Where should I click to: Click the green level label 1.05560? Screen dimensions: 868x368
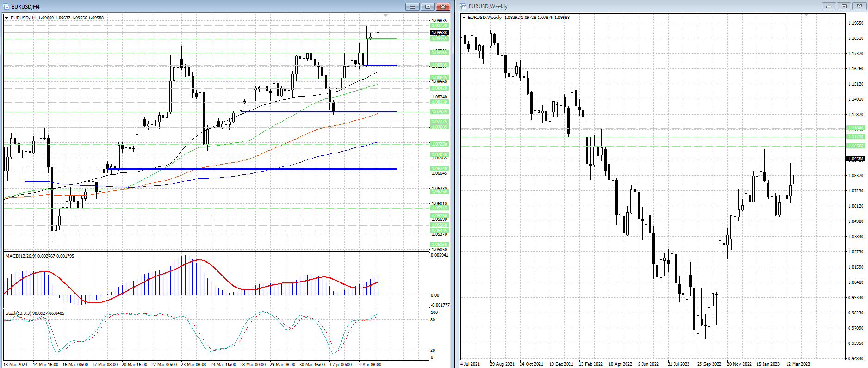tap(439, 225)
